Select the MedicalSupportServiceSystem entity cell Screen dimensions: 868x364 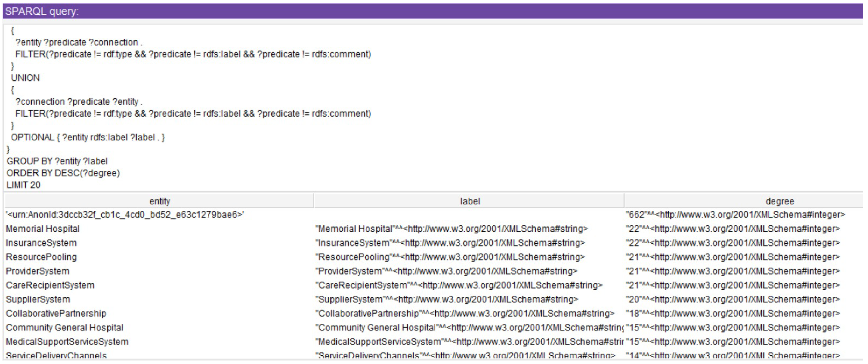[x=67, y=342]
